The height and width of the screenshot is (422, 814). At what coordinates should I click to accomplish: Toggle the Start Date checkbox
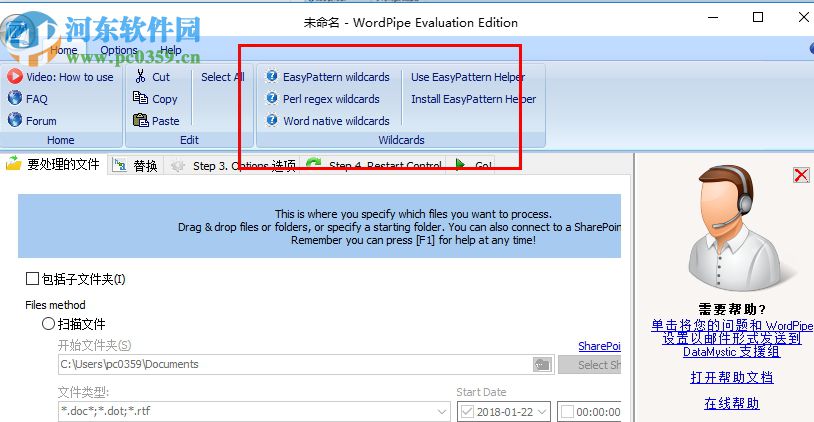tap(467, 412)
